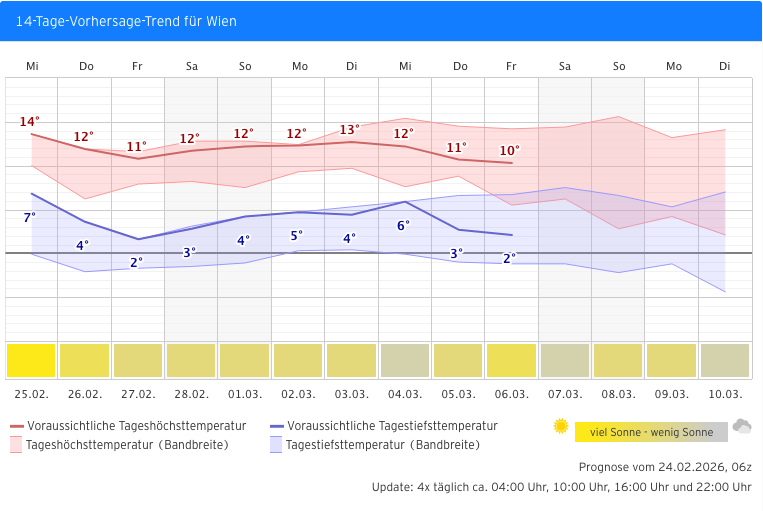Viewport: 763px width, 511px height.
Task: Click the blue Bandbreite legend box
Action: pos(276,445)
